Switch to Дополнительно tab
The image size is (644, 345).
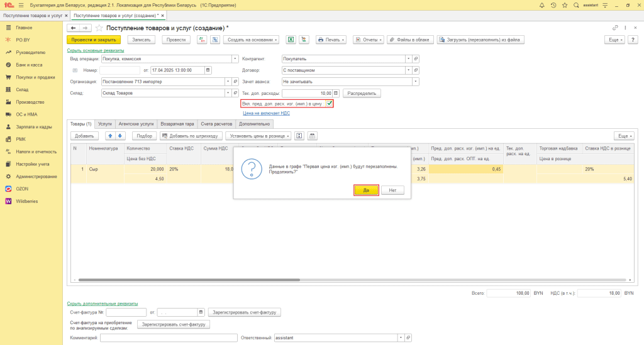click(x=255, y=124)
